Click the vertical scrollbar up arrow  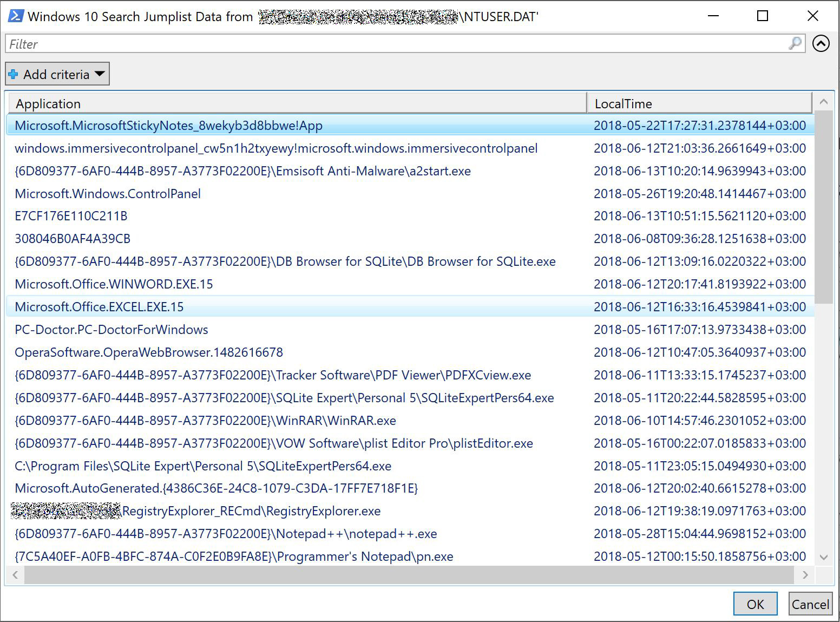click(x=824, y=101)
